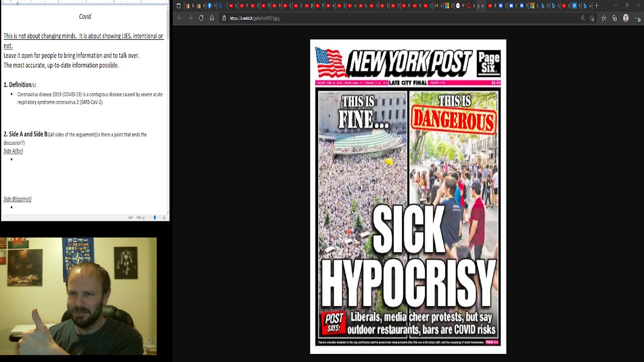
Task: Reload the browser page
Action: point(201,18)
